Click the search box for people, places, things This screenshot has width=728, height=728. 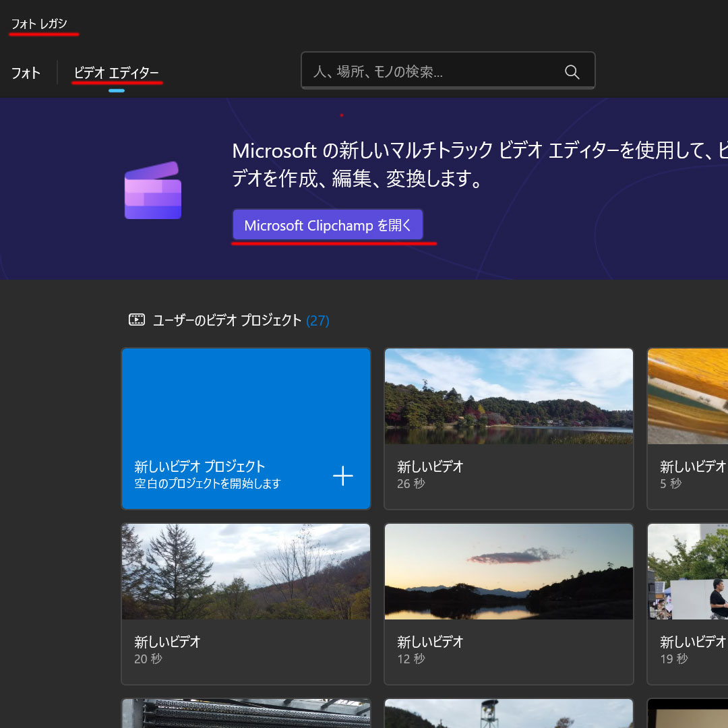pyautogui.click(x=448, y=71)
